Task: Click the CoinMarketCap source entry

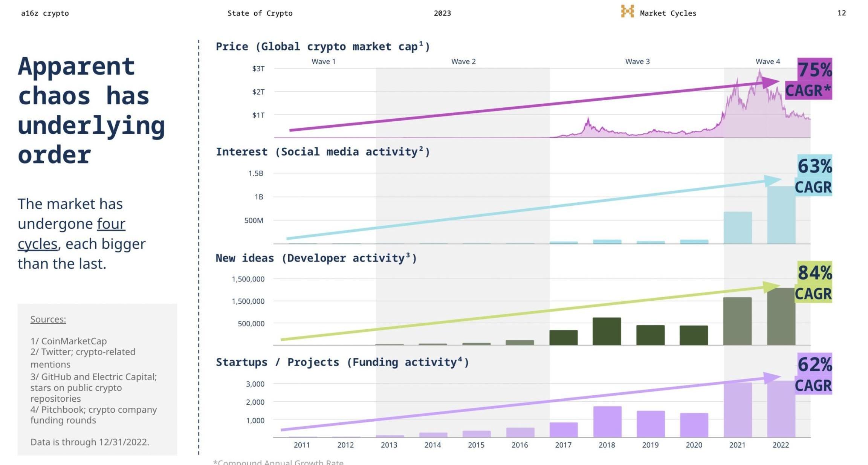Action: click(69, 341)
